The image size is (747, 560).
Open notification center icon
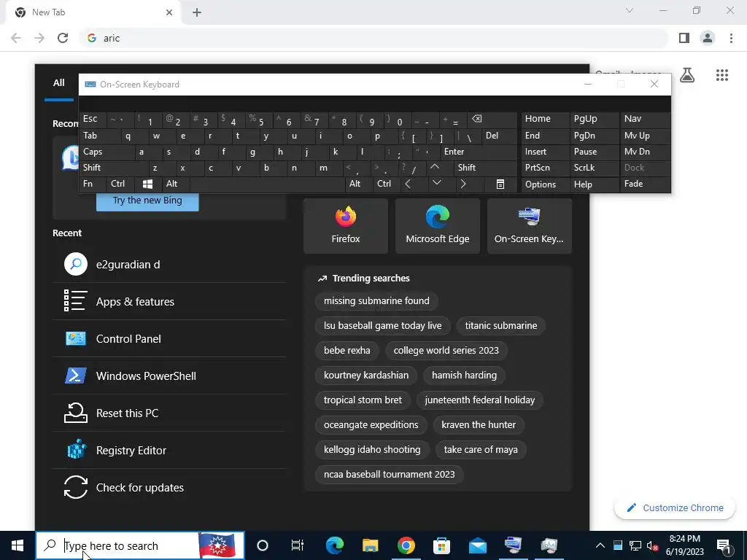(724, 545)
